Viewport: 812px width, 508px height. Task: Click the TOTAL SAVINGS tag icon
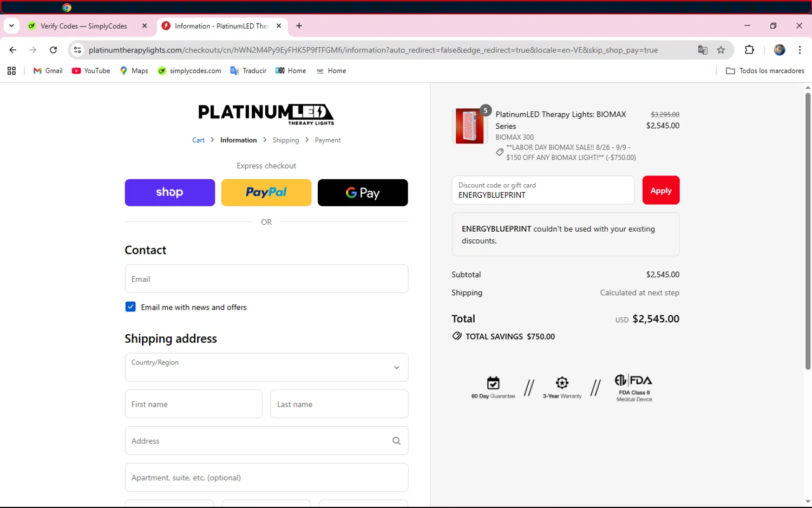(x=457, y=336)
